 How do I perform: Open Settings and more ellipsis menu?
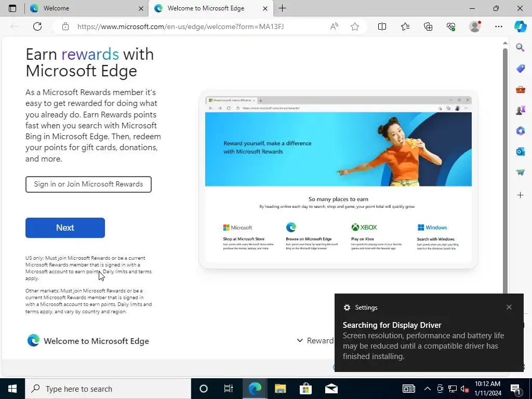click(x=498, y=26)
